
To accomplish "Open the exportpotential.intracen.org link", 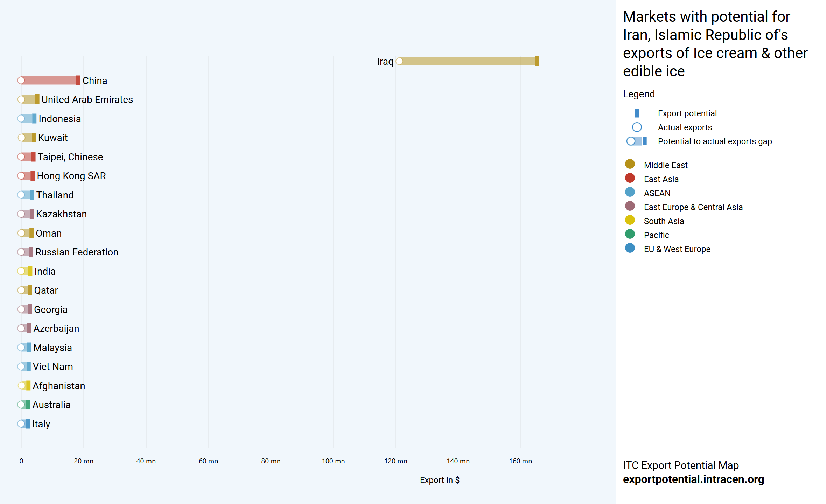I will [693, 479].
